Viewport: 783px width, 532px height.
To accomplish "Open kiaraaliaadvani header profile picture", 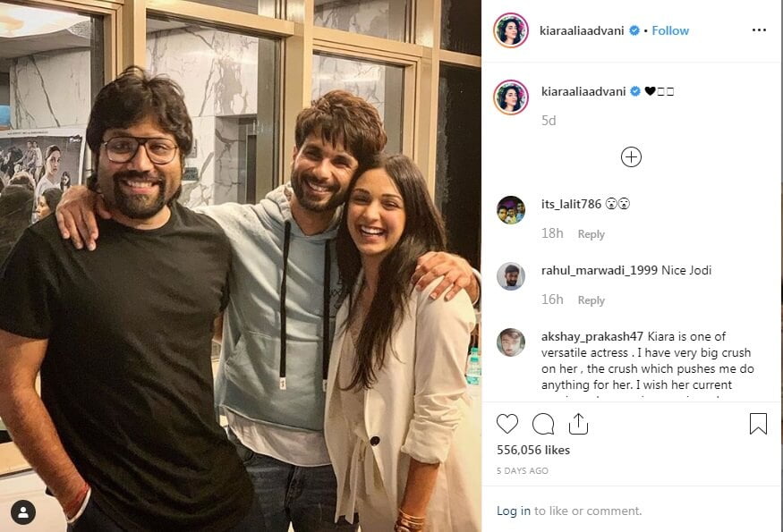I will pos(511,30).
